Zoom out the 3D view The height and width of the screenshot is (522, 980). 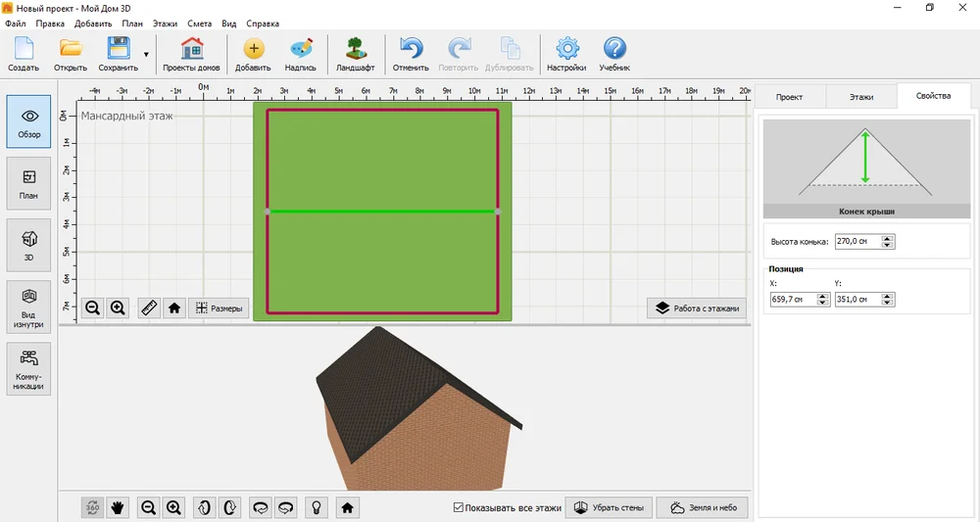click(148, 507)
